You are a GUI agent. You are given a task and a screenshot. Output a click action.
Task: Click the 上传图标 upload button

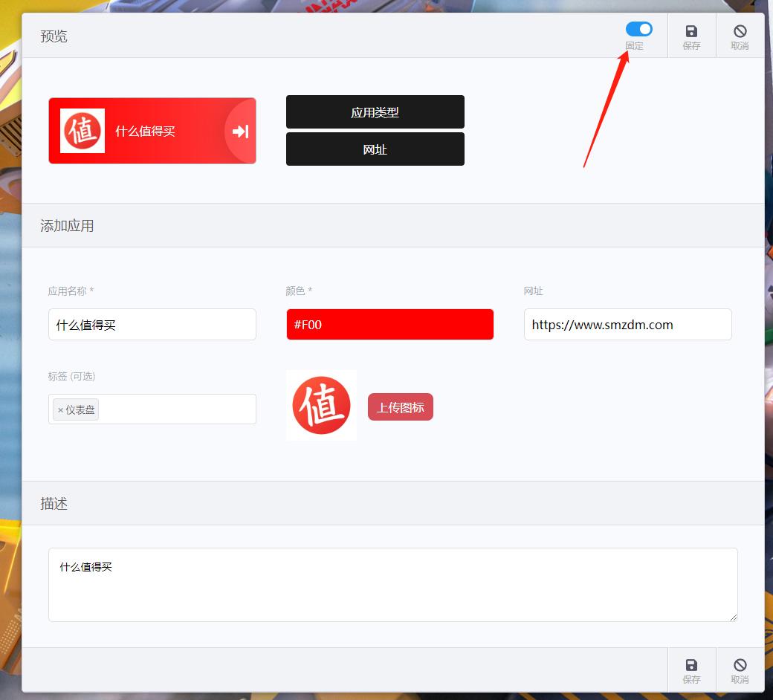[400, 406]
